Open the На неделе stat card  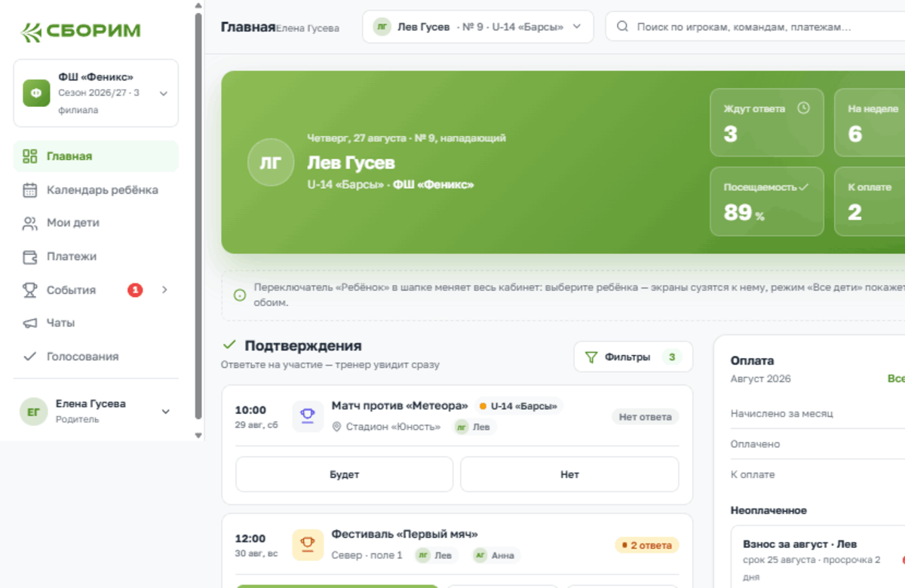[870, 123]
